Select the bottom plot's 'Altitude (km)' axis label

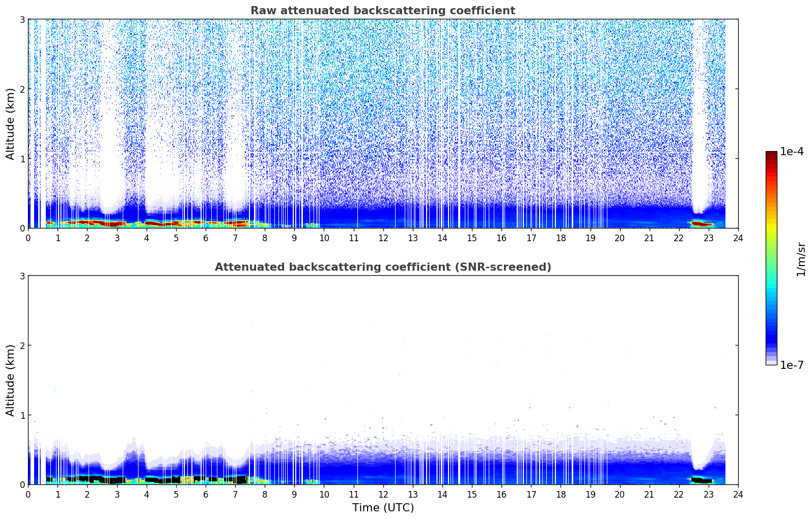coord(11,380)
